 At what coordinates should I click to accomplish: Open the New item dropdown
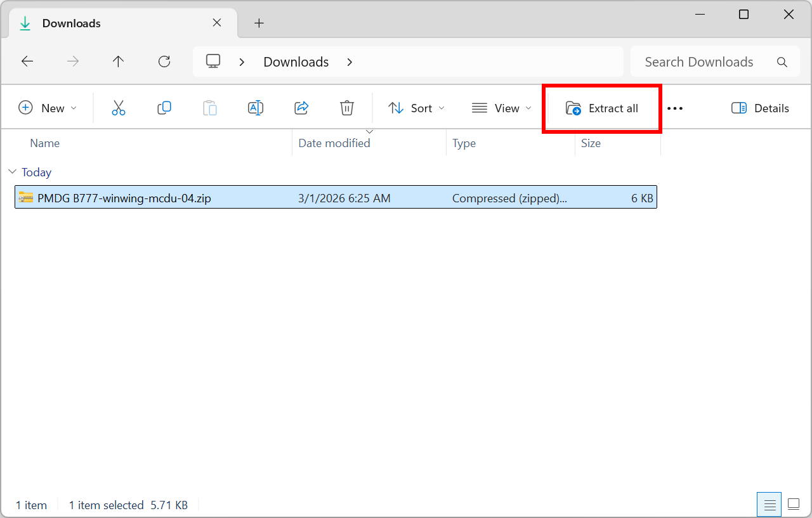pos(48,108)
